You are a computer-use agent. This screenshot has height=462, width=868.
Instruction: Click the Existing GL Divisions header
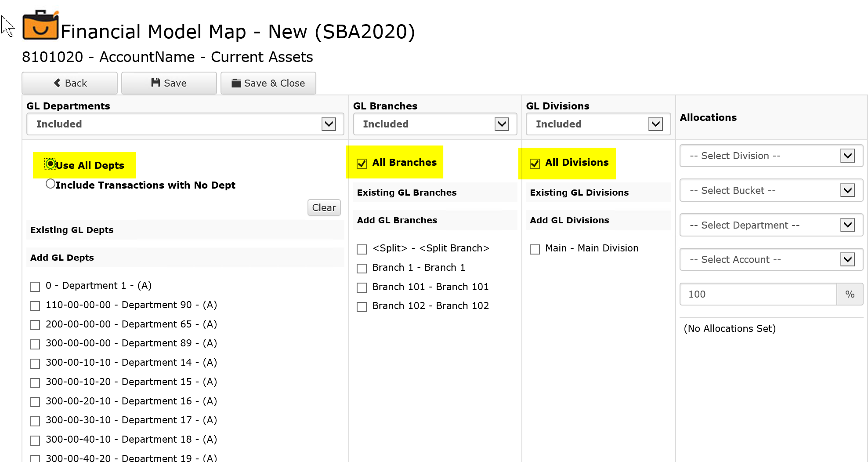pyautogui.click(x=598, y=193)
